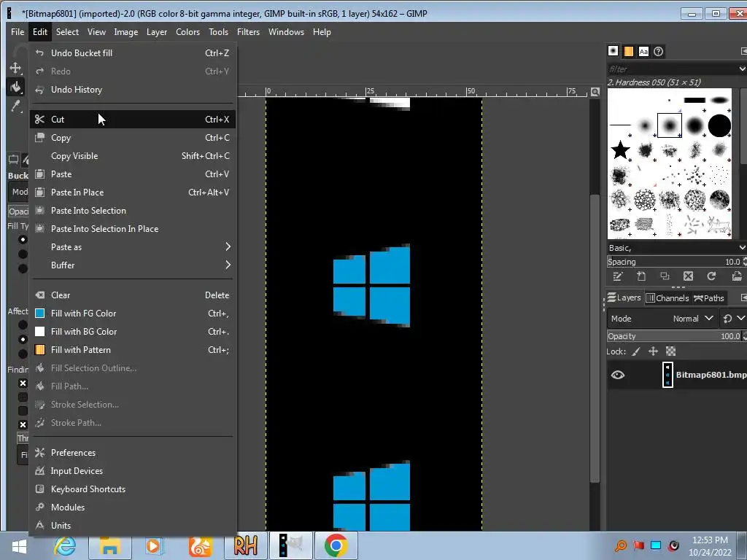747x560 pixels.
Task: Open the Brushes tab icon
Action: coord(613,51)
